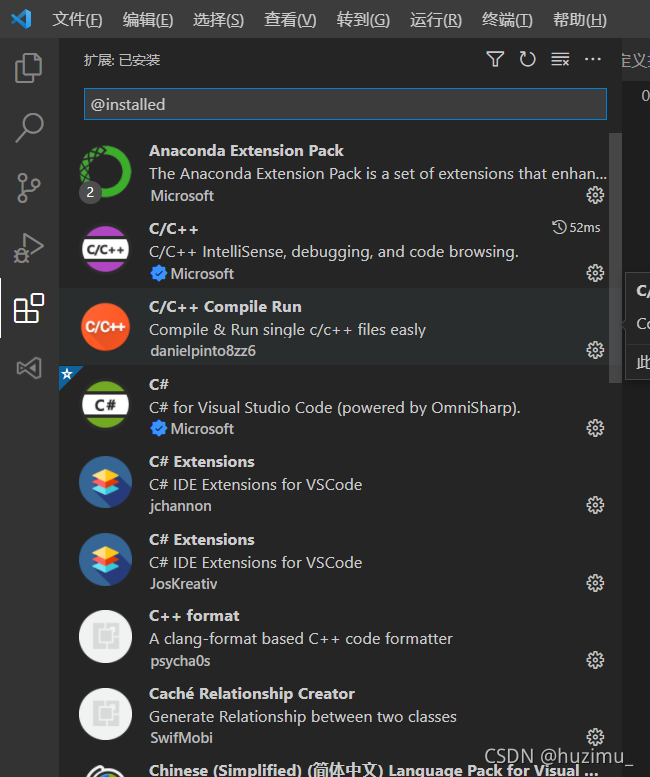650x777 pixels.
Task: Open the 转到(G) menu
Action: [x=363, y=20]
